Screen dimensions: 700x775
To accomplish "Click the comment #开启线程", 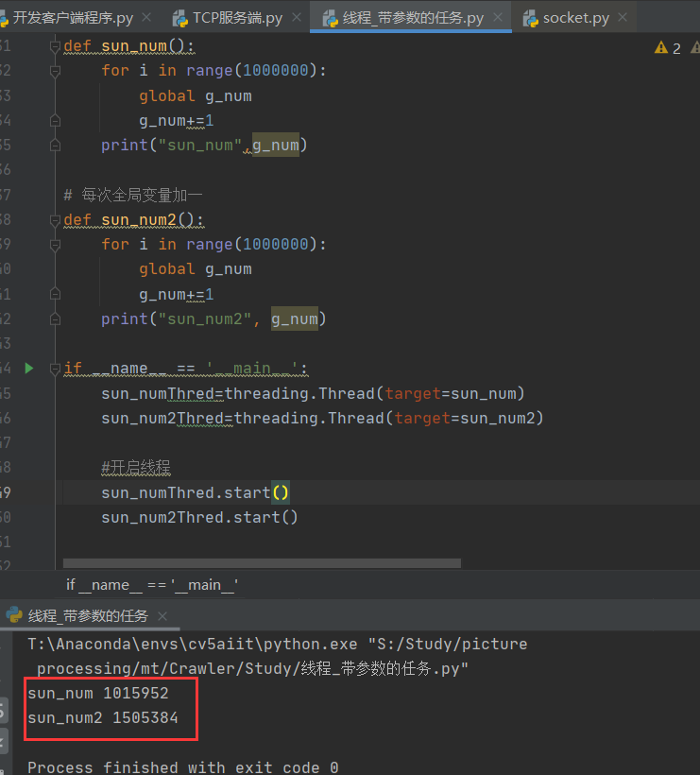I will tap(136, 467).
